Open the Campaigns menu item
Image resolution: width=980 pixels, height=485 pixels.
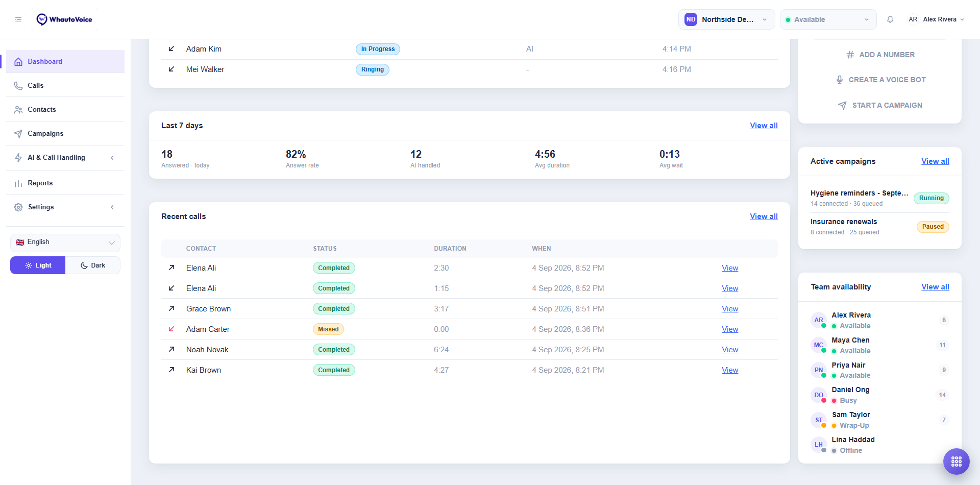tap(65, 134)
